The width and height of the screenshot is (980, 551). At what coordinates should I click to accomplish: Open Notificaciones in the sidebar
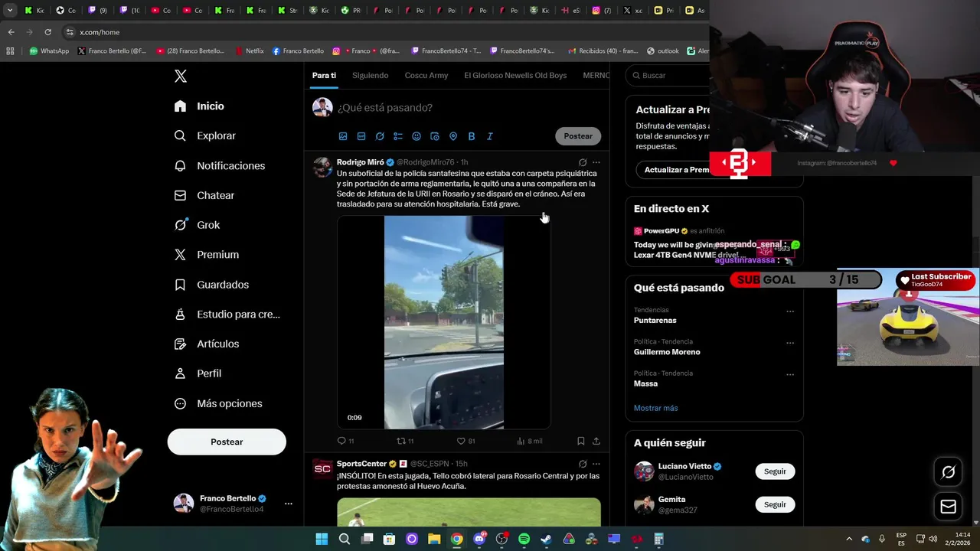(219, 165)
